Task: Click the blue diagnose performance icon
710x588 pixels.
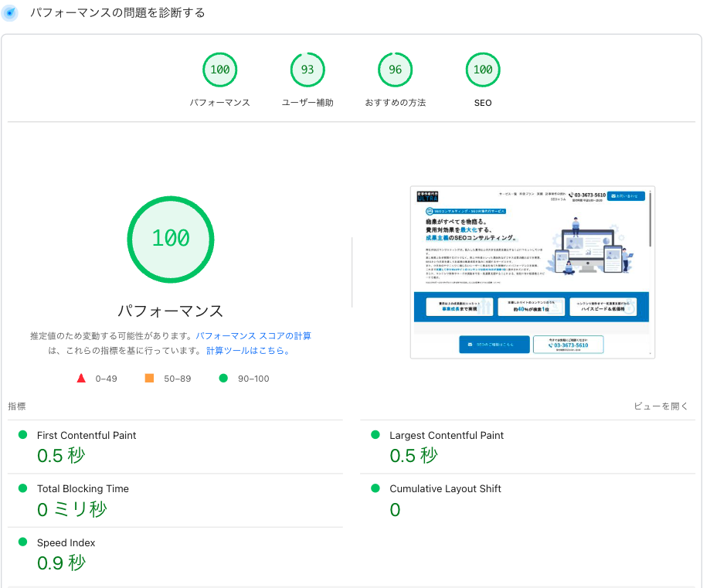Action: (10, 13)
